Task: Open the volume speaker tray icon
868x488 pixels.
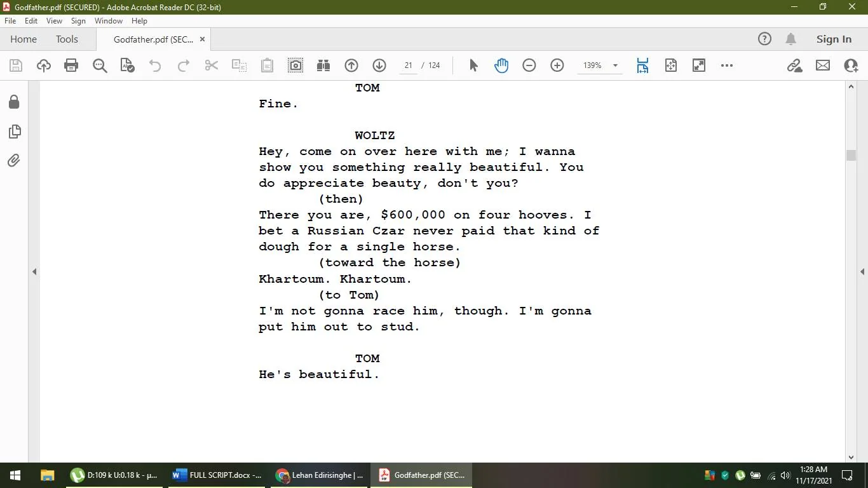Action: [785, 475]
